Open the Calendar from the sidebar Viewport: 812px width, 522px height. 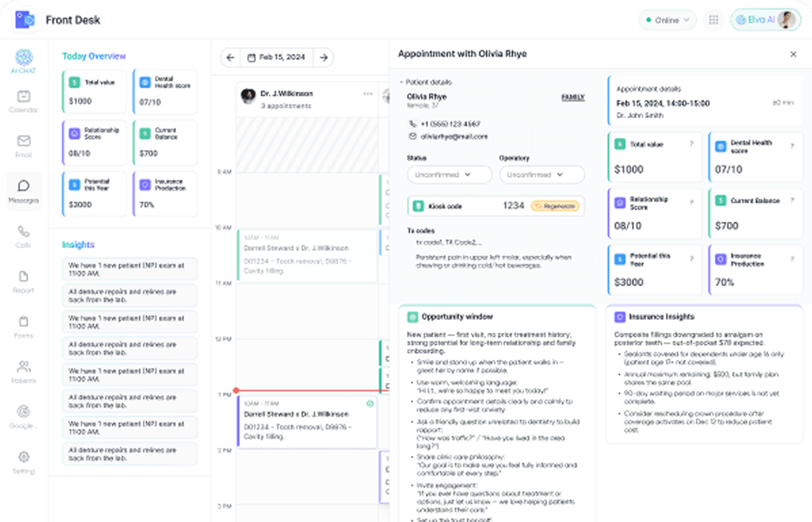click(24, 101)
